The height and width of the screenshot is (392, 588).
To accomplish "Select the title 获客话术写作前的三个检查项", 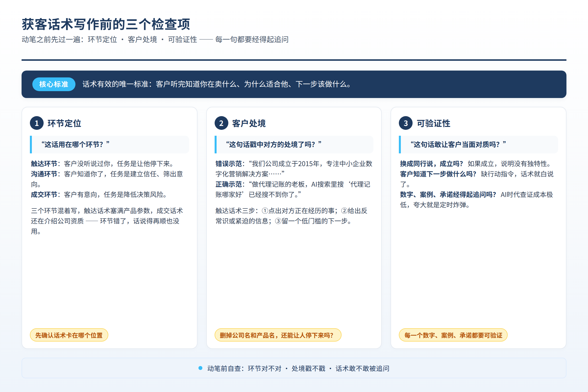I will [x=106, y=24].
